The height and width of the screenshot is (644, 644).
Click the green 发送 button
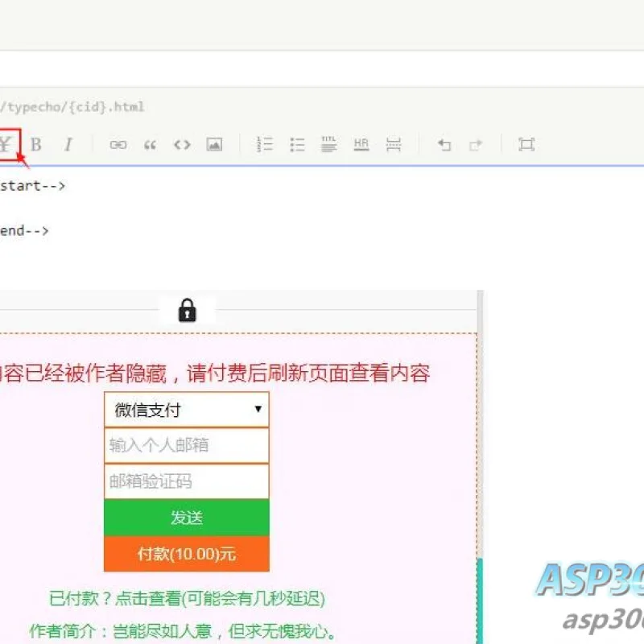[187, 518]
